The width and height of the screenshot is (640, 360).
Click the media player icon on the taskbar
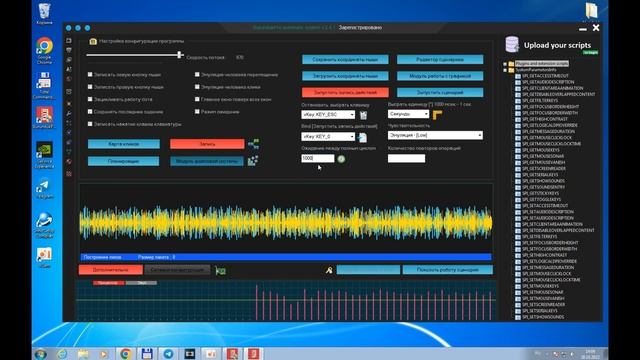[104, 354]
